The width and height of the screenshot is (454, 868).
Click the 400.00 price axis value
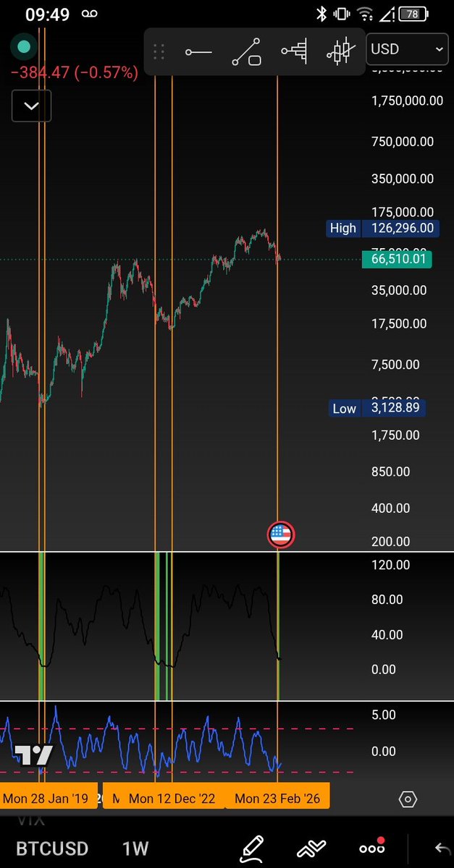pyautogui.click(x=390, y=508)
